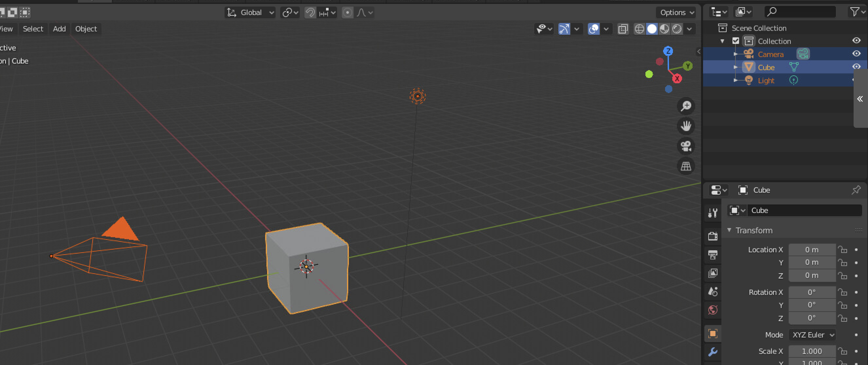Image resolution: width=868 pixels, height=365 pixels.
Task: Toggle proportional editing
Action: point(347,13)
